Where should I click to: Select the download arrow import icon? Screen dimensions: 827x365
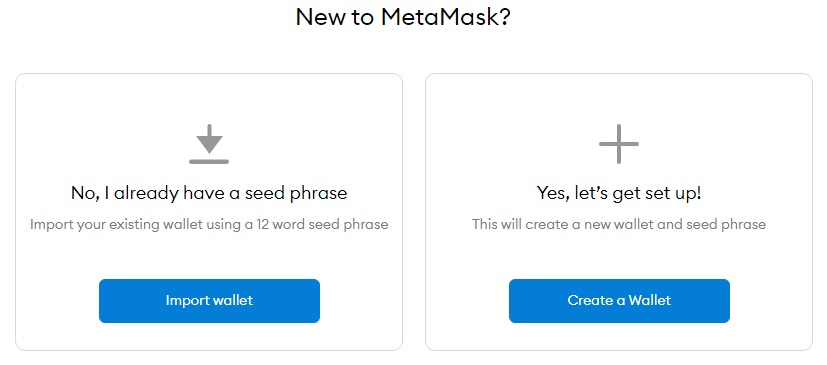tap(209, 144)
